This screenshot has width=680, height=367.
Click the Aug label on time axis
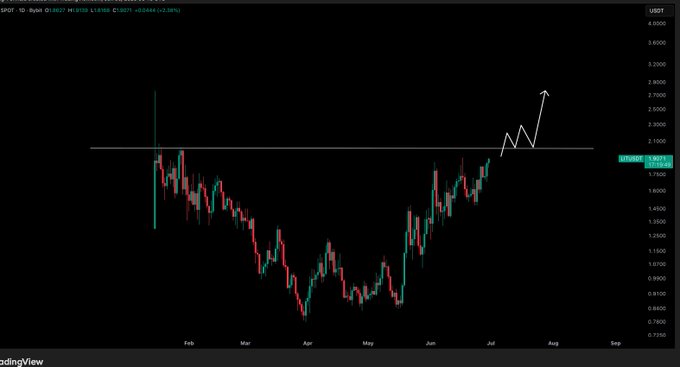pos(553,343)
